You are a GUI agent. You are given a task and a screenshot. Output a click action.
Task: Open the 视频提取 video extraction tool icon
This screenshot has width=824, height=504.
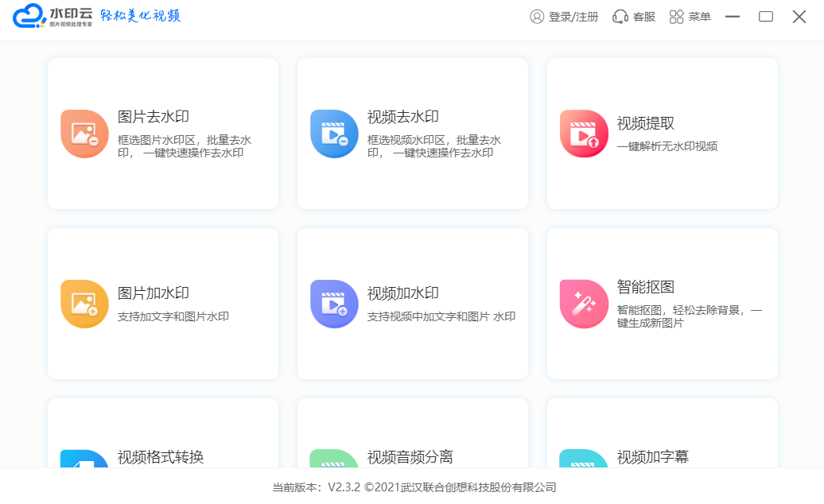tap(583, 133)
